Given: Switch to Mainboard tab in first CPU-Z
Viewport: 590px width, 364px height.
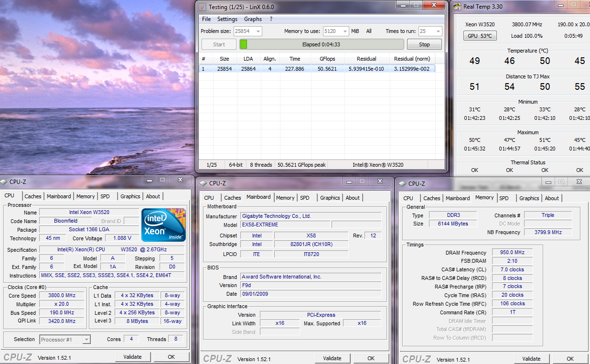Looking at the screenshot, I should [x=59, y=196].
